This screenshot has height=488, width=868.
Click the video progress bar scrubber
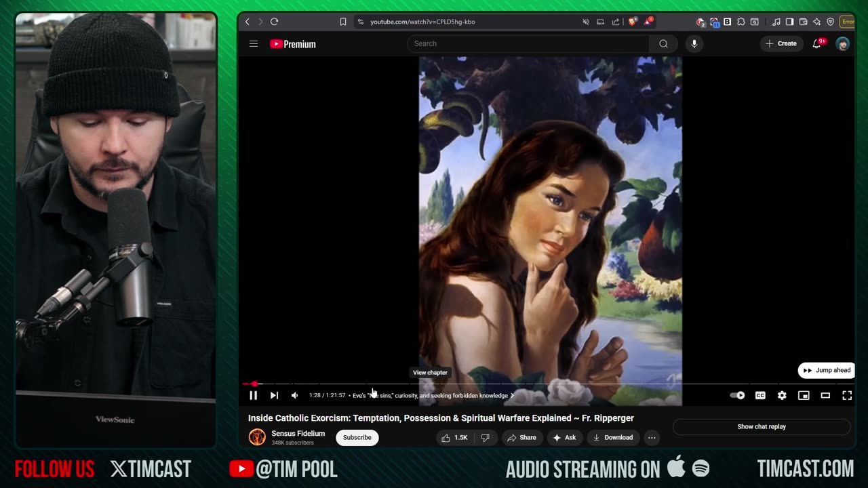click(254, 384)
